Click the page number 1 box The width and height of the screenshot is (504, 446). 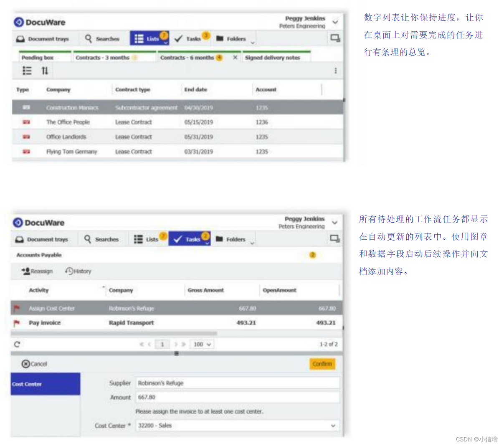click(x=162, y=344)
